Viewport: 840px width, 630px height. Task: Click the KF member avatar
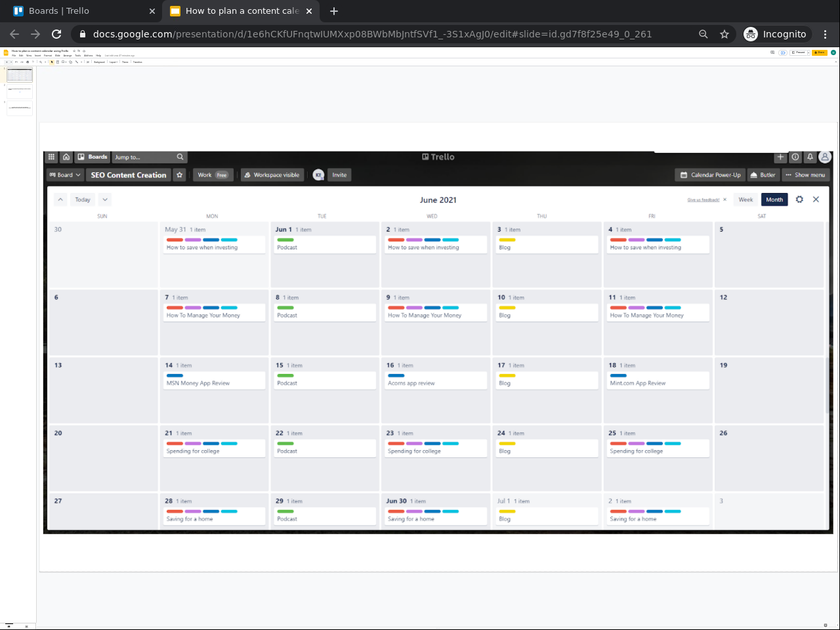[318, 175]
